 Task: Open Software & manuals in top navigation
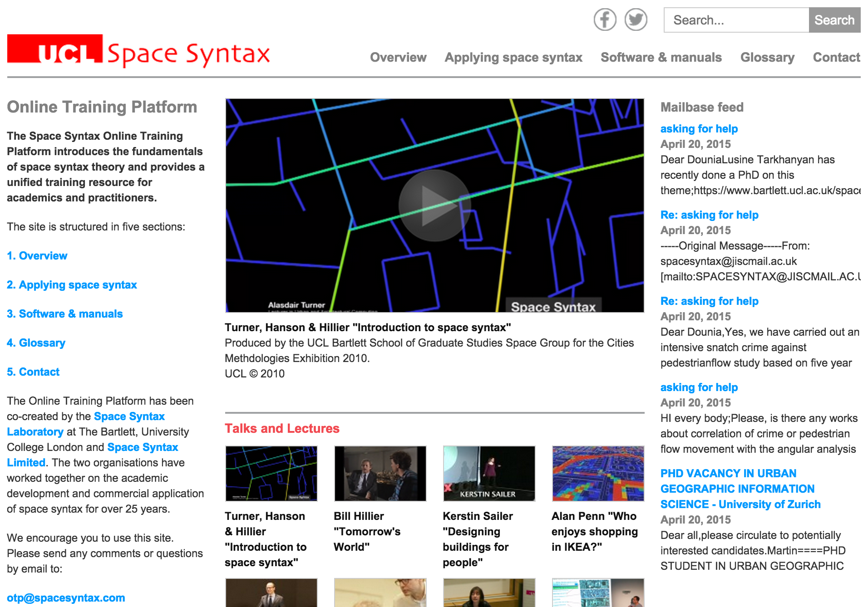(661, 57)
